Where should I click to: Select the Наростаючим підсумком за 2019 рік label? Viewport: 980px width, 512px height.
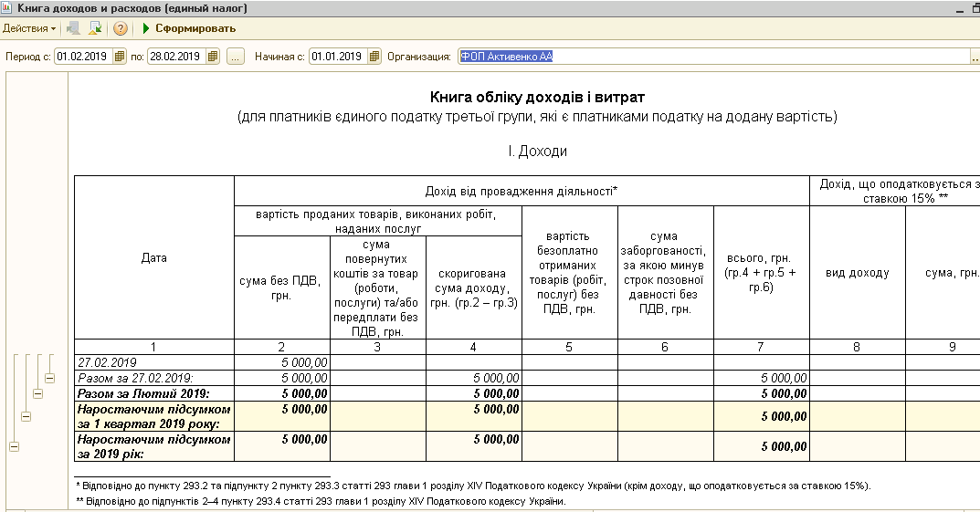click(x=153, y=446)
